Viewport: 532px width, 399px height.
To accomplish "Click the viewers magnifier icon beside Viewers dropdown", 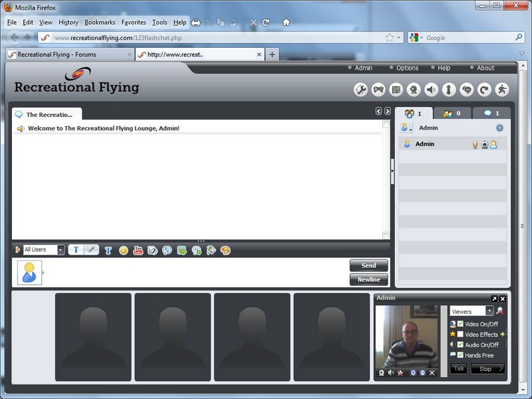I will pyautogui.click(x=499, y=311).
